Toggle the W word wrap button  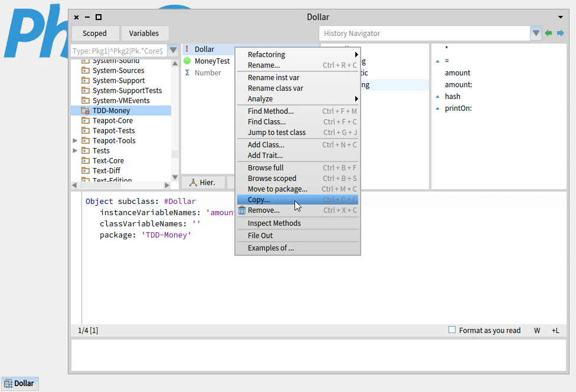(537, 330)
